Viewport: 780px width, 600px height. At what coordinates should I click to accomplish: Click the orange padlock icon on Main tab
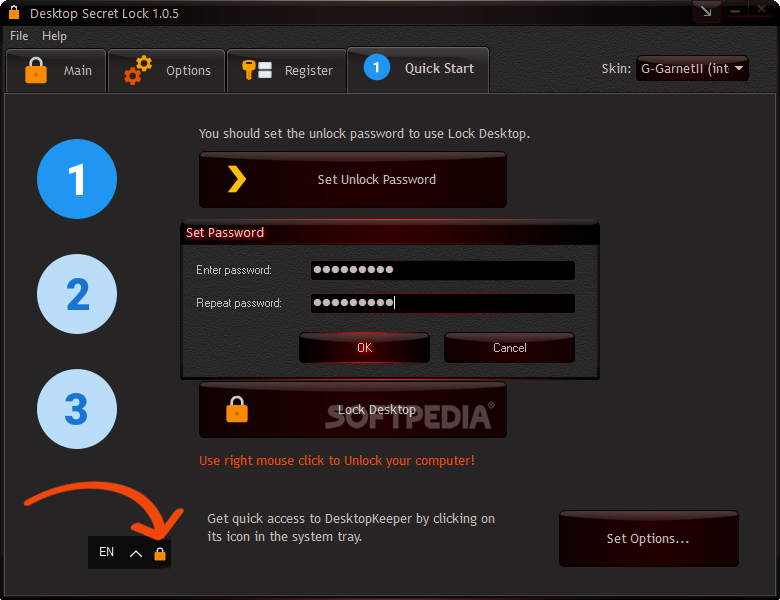pyautogui.click(x=36, y=70)
